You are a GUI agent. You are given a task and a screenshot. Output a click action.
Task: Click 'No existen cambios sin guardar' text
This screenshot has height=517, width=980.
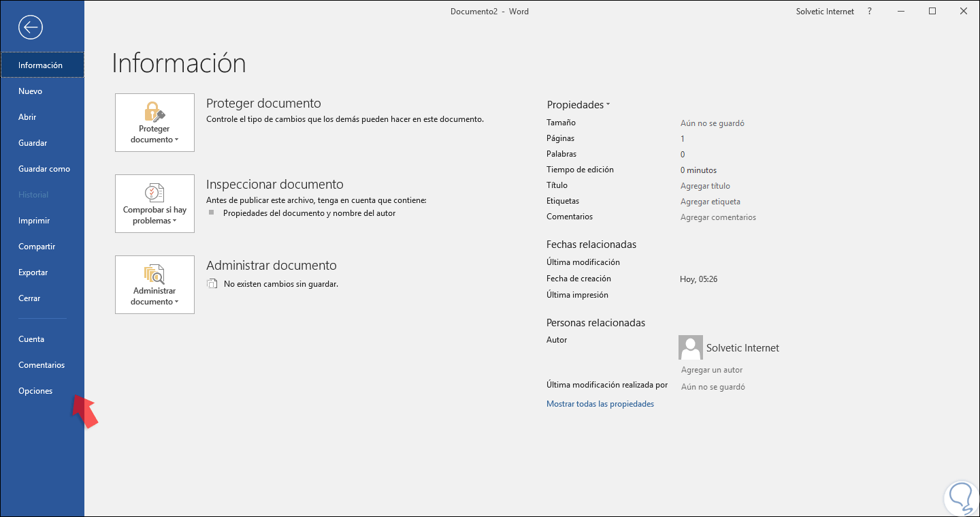[x=281, y=284]
